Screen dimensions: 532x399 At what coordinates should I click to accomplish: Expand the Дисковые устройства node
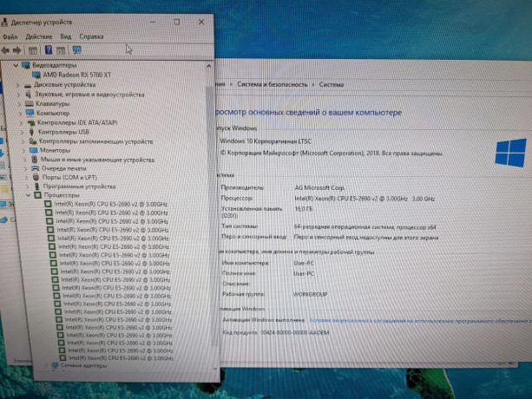pyautogui.click(x=18, y=85)
